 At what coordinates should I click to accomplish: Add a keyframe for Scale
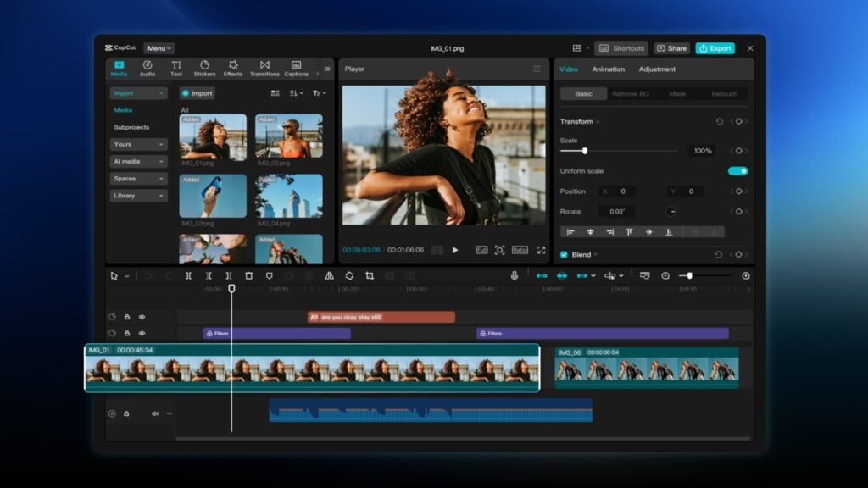pos(738,151)
